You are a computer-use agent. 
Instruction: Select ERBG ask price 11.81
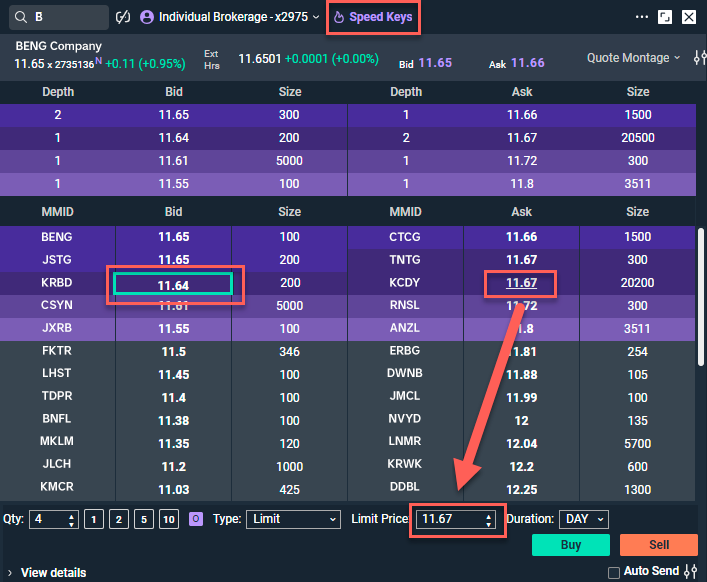click(521, 352)
